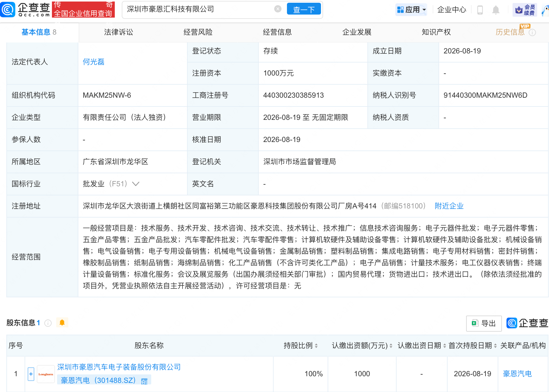Switch to 基本信息 tab
Screen dimensions: 549x392
(39, 32)
